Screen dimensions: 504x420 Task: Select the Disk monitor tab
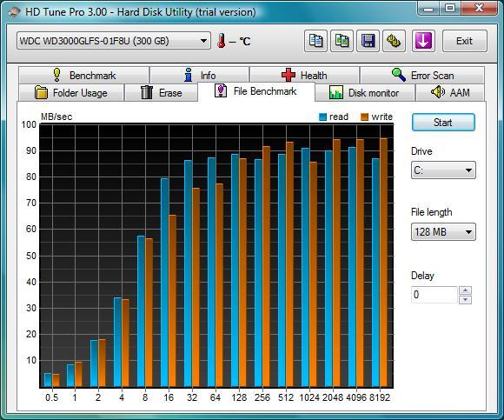(364, 93)
